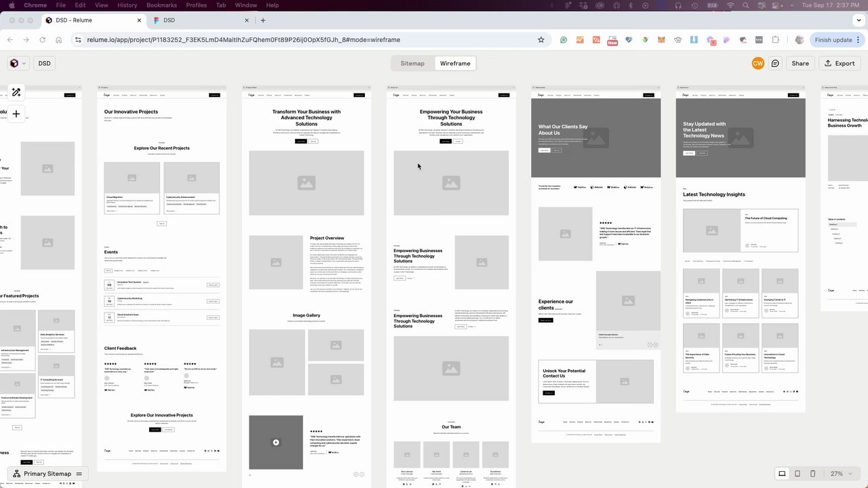868x488 pixels.
Task: Open the Relume logo workspace dropdown
Action: click(x=18, y=63)
